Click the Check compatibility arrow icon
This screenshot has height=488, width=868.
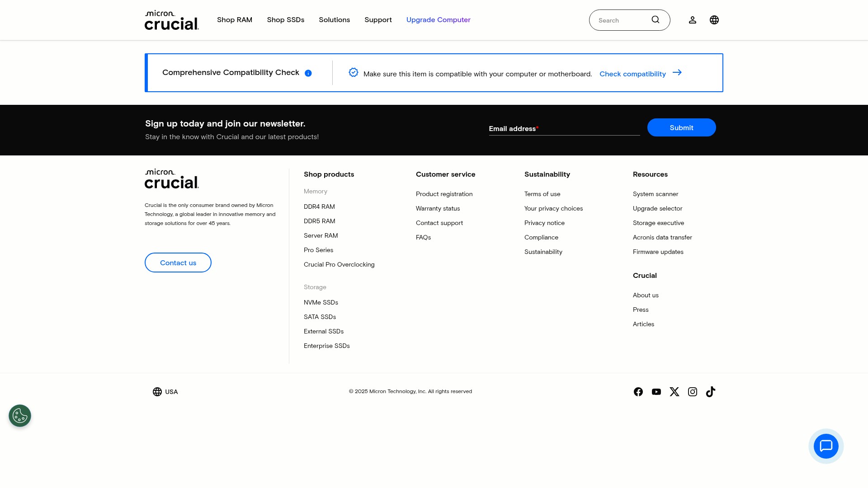pos(677,72)
